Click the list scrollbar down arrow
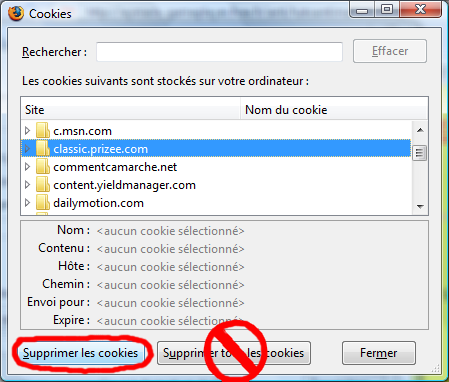Viewport: 449px width, 382px height. [420, 207]
